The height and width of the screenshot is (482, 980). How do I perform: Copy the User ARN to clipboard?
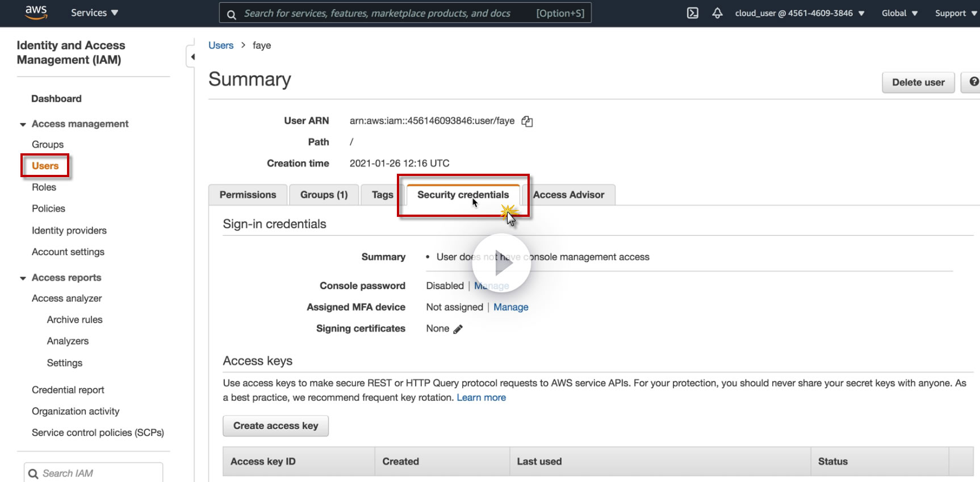(527, 121)
